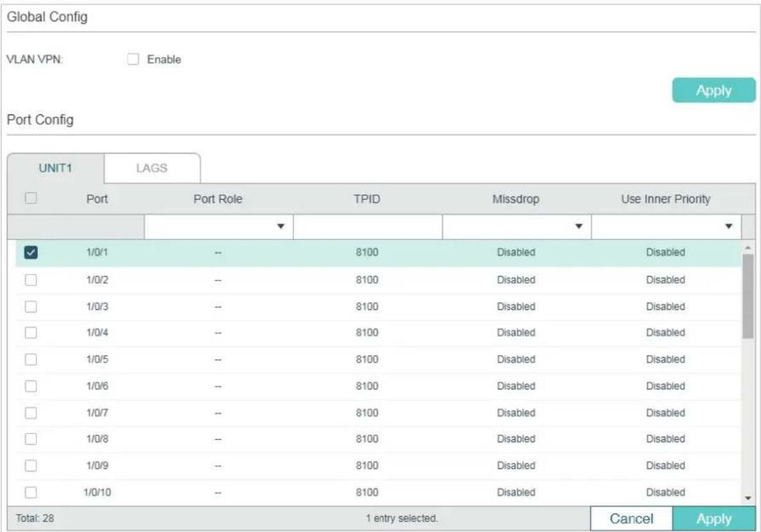Click the TPID input field
The height and width of the screenshot is (532, 761).
pos(367,226)
